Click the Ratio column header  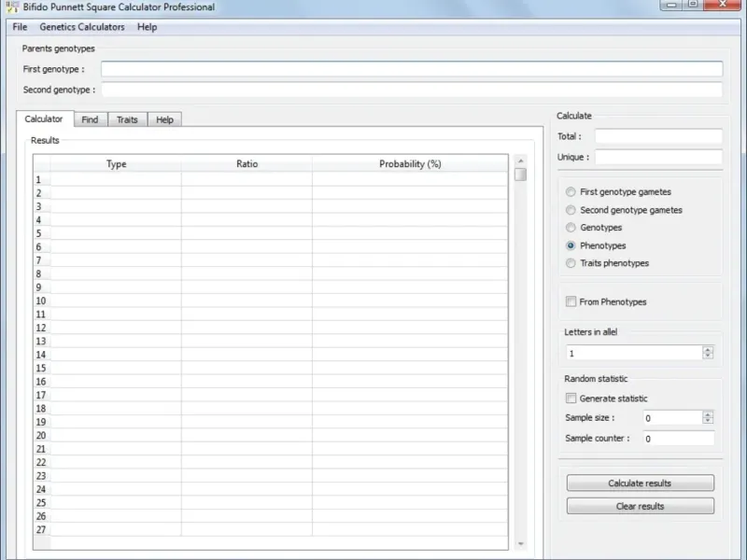click(247, 164)
